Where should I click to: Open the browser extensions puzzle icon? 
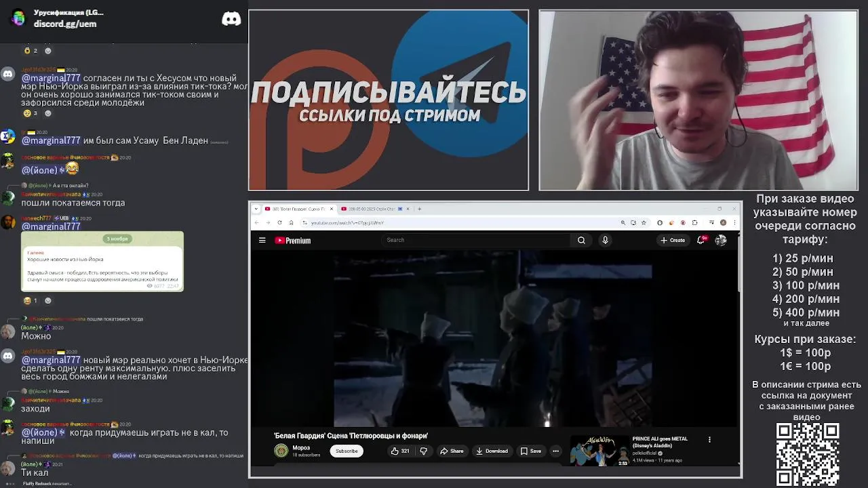(694, 222)
